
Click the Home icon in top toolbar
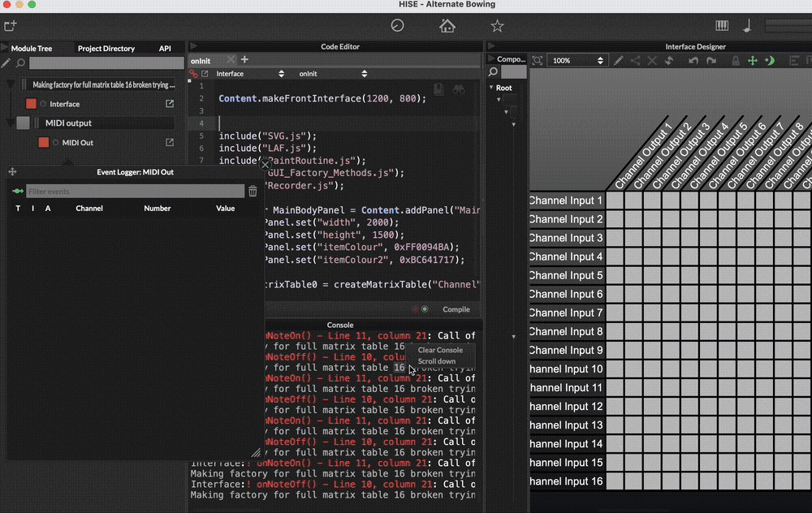[447, 25]
